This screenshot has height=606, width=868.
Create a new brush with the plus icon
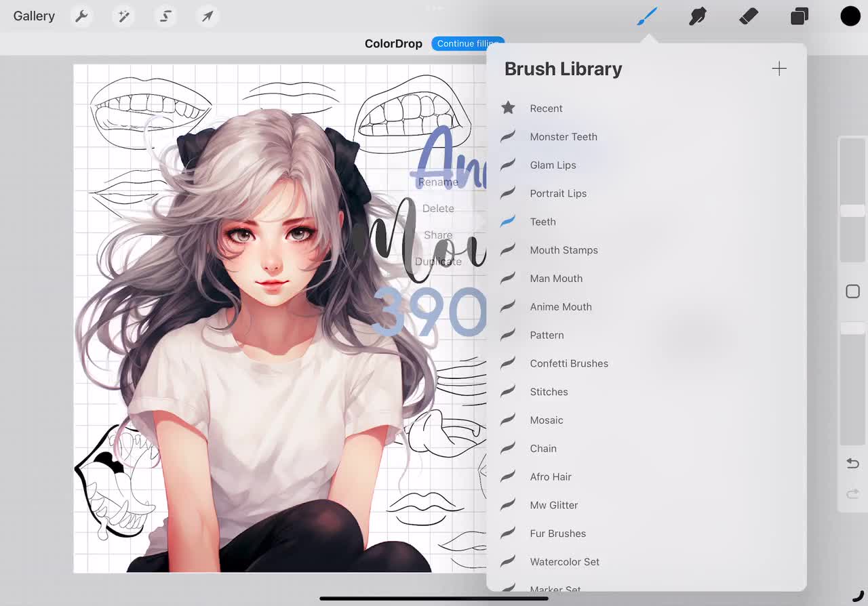[778, 68]
